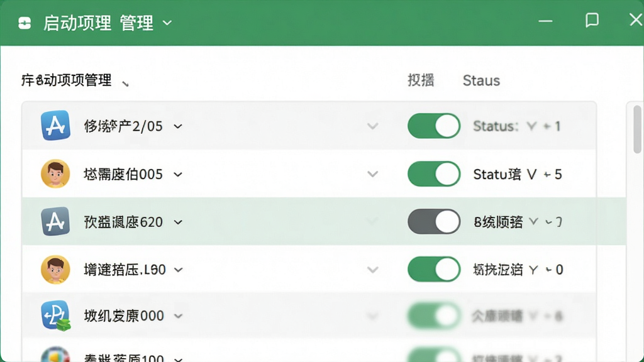The image size is (644, 362).
Task: Click the avatar face icon in the L90 row
Action: click(x=55, y=270)
